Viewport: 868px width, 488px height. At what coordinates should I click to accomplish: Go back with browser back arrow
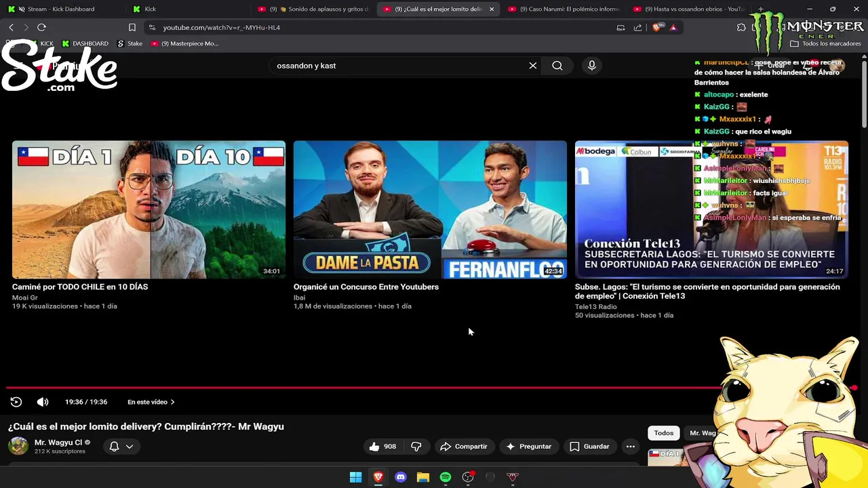click(x=11, y=27)
